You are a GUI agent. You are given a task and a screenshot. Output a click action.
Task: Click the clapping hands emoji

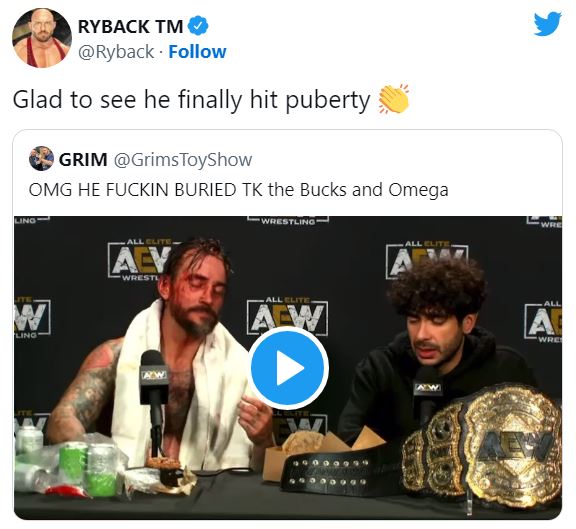click(x=394, y=98)
